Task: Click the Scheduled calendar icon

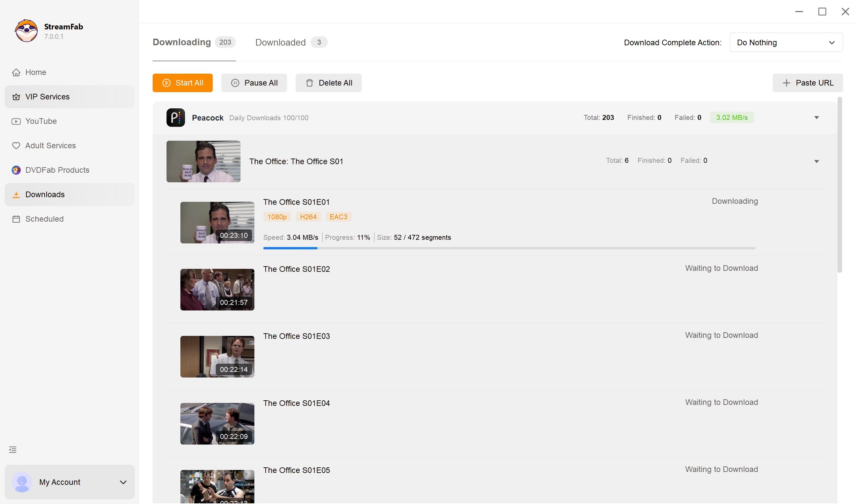Action: [x=16, y=219]
